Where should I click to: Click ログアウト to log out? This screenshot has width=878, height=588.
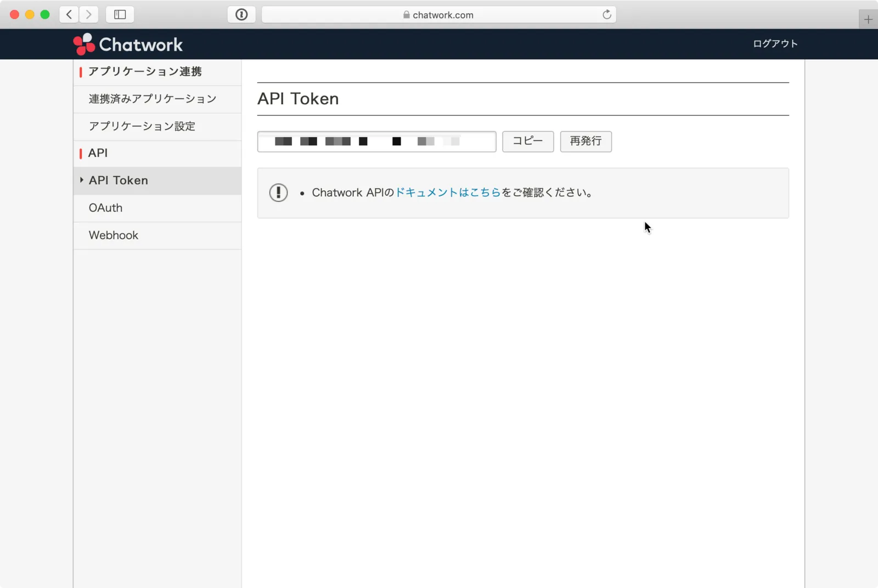click(x=775, y=44)
